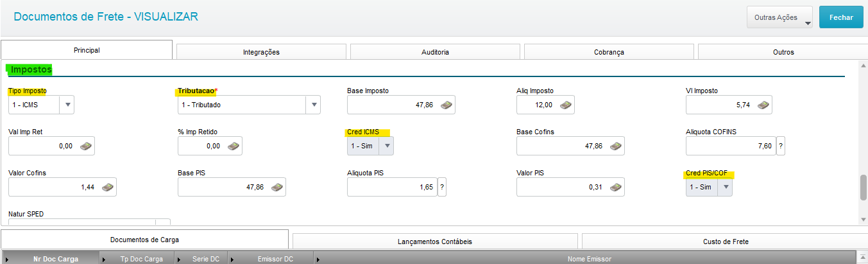The image size is (868, 264).
Task: Click help question mark beside Aliquota COFINS
Action: tap(781, 146)
